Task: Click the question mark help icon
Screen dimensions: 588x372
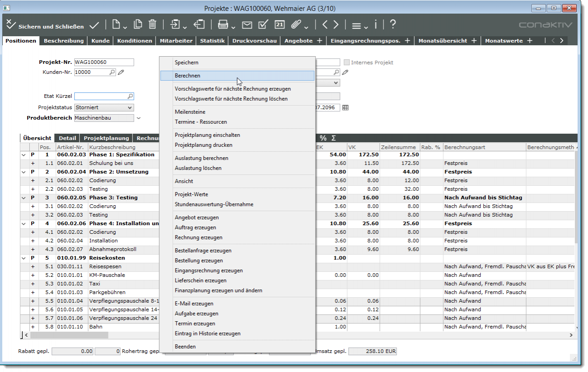Action: click(393, 24)
